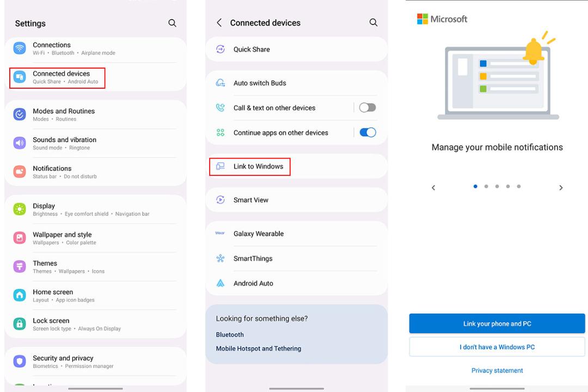The image size is (588, 392).
Task: Tap search icon in Connected devices screen
Action: click(373, 22)
